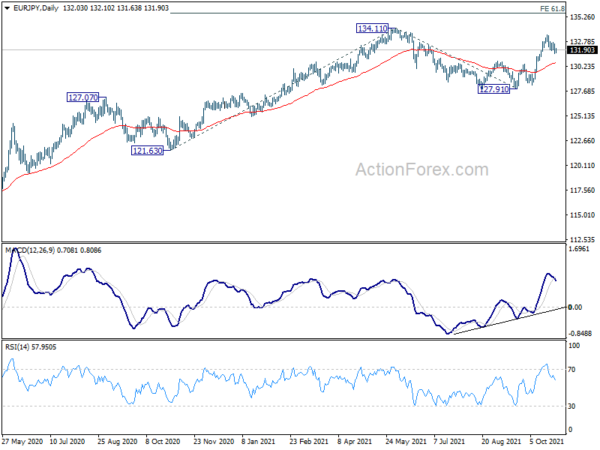Select the 134.110 price label
Screen dimensions: 600x450
click(x=372, y=28)
